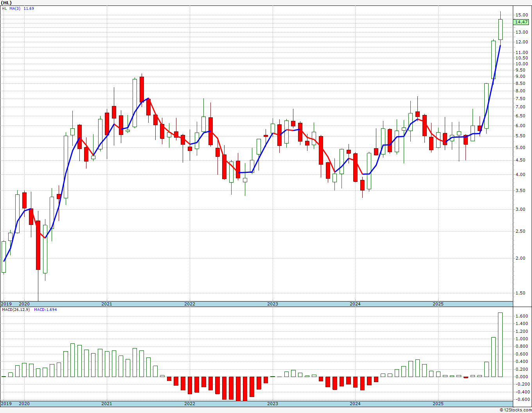Click 2024 on the MACD panel time axis
532x413 pixels.
(x=355, y=404)
